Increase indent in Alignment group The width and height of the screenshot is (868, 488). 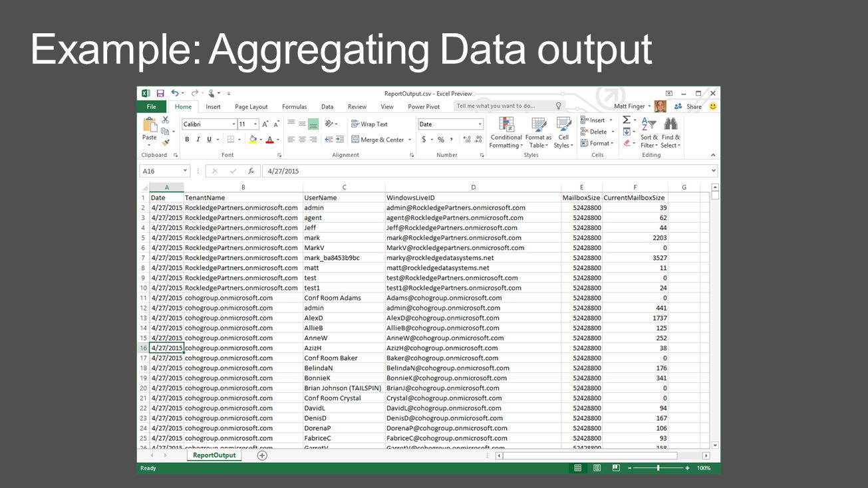(x=340, y=140)
